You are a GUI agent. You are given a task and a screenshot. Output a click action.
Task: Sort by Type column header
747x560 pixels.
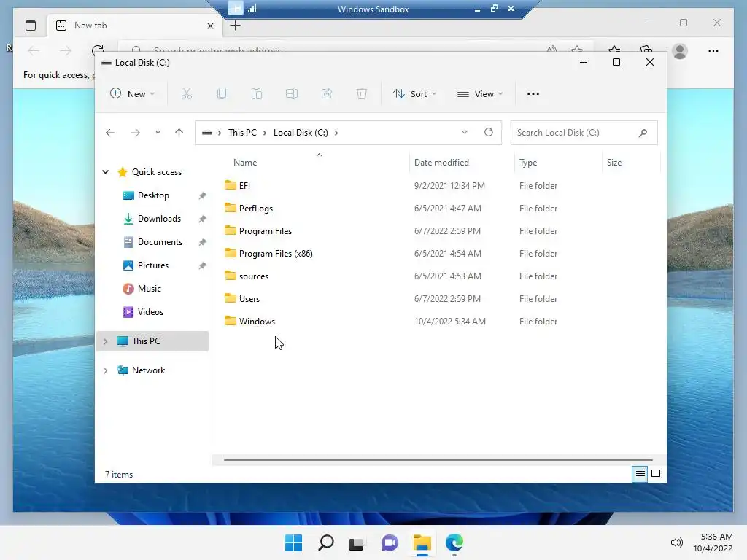[528, 163]
